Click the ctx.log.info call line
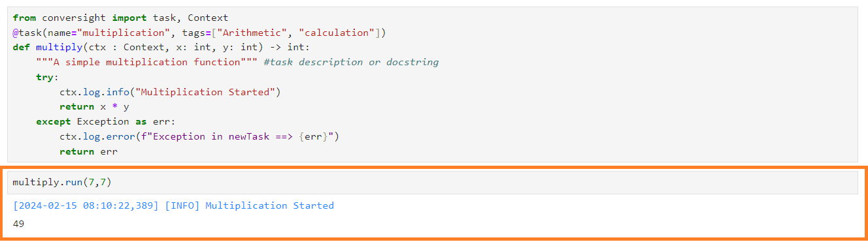Image resolution: width=868 pixels, height=242 pixels. coord(170,92)
